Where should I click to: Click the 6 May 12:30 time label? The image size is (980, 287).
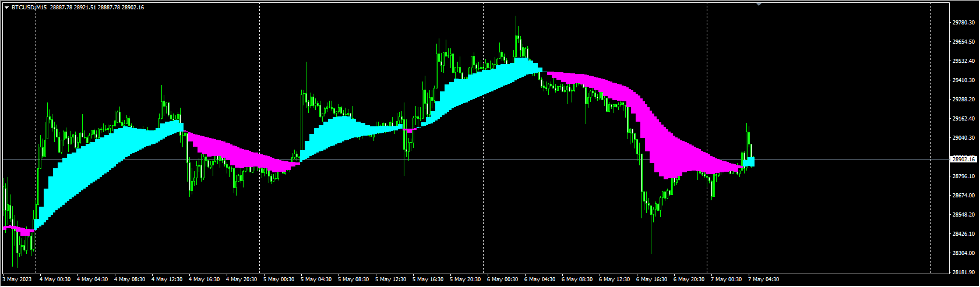coord(615,279)
